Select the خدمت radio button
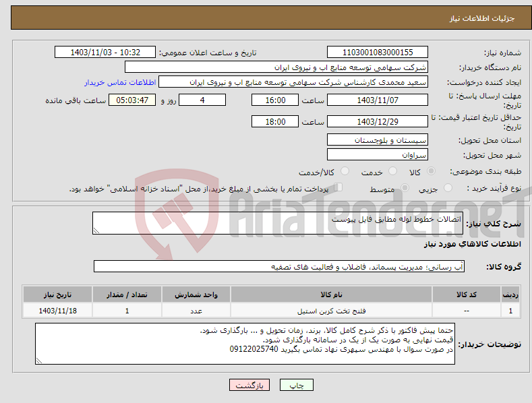 pos(392,171)
